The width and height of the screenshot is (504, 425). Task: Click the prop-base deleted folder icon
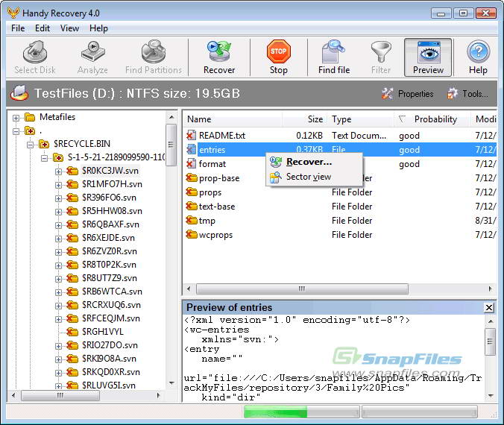192,177
